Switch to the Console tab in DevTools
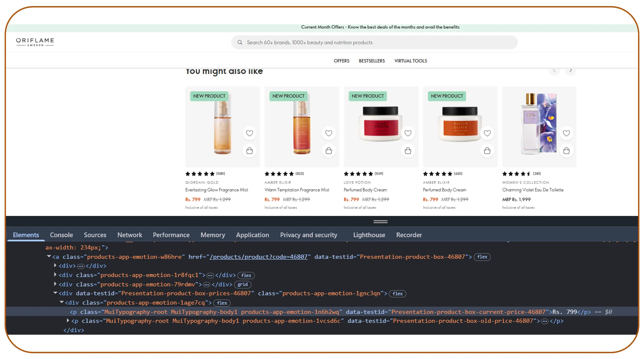644x359 pixels. 61,235
